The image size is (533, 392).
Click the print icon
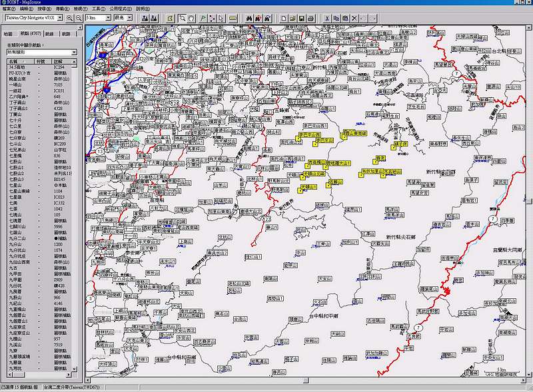(x=310, y=19)
